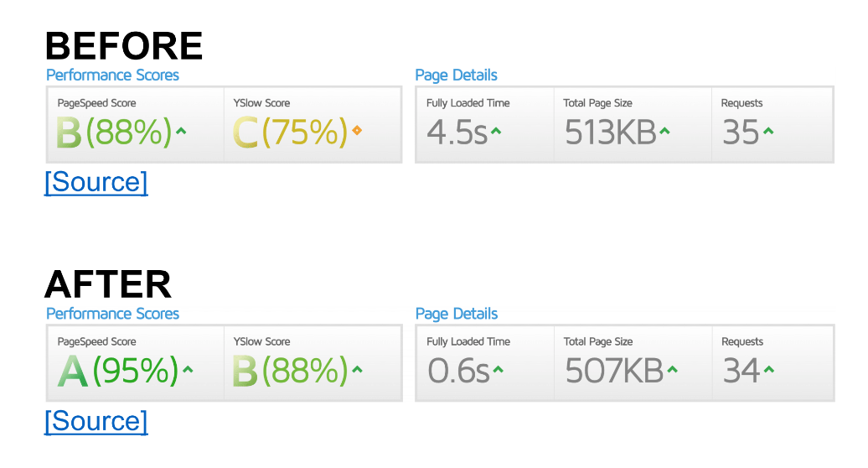Click the green arrow beside 0.6s loaded time
Image resolution: width=868 pixels, height=468 pixels.
[499, 369]
